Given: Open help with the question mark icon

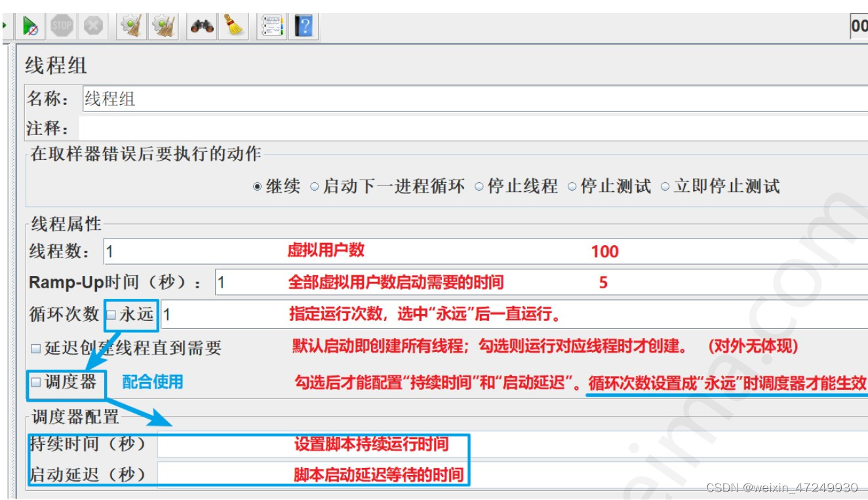Looking at the screenshot, I should pos(304,26).
